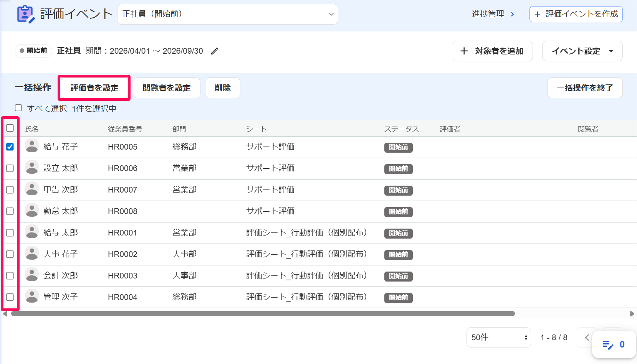
Task: Check the checkbox for 設立 太郎
Action: (x=10, y=168)
